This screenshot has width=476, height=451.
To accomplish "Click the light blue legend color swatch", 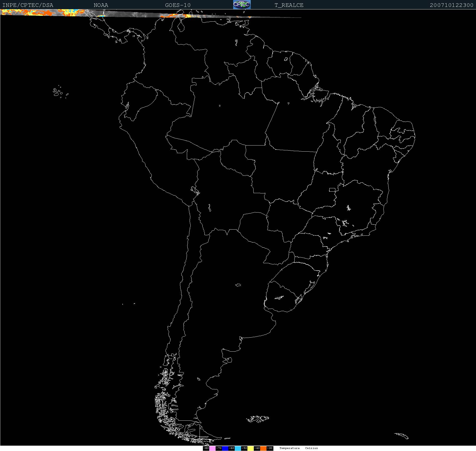I will [238, 448].
